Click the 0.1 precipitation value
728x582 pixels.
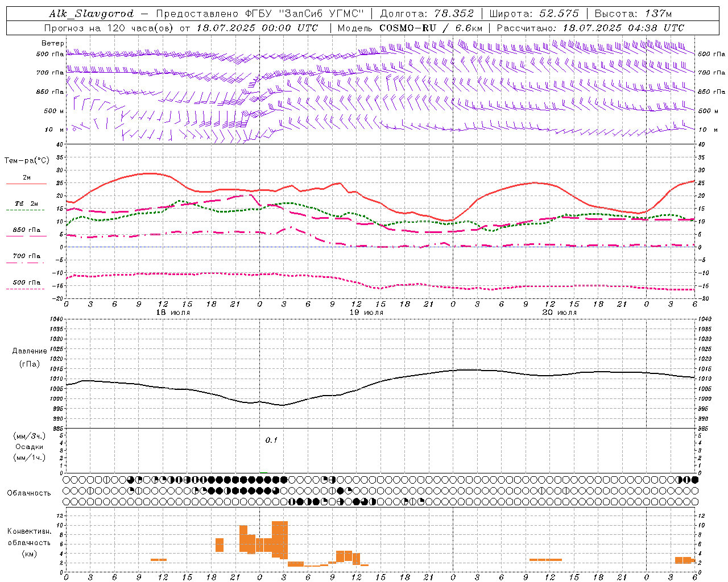coord(271,440)
